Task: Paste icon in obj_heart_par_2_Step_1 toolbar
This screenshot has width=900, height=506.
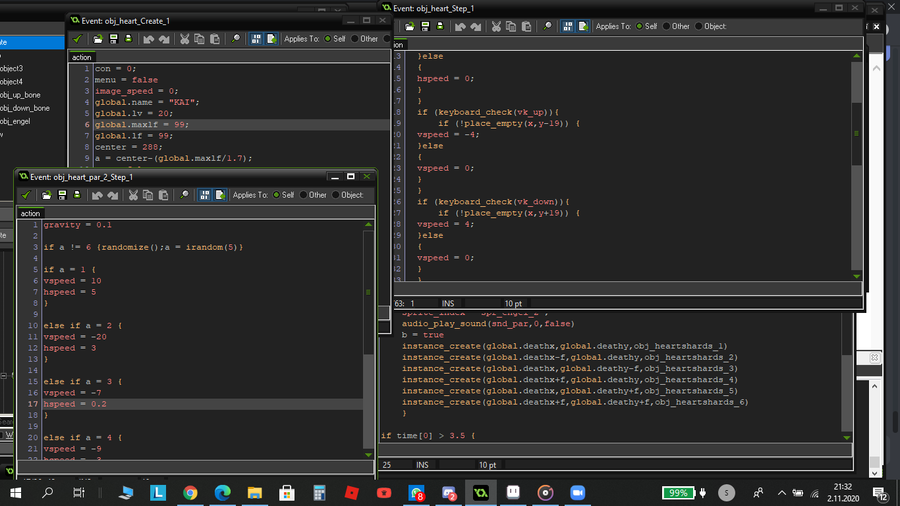Action: [164, 195]
